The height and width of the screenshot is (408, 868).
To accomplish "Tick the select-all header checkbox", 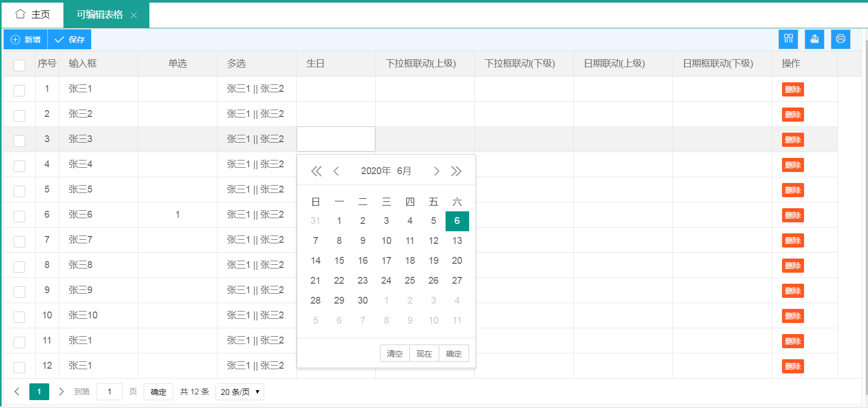I will pos(19,65).
